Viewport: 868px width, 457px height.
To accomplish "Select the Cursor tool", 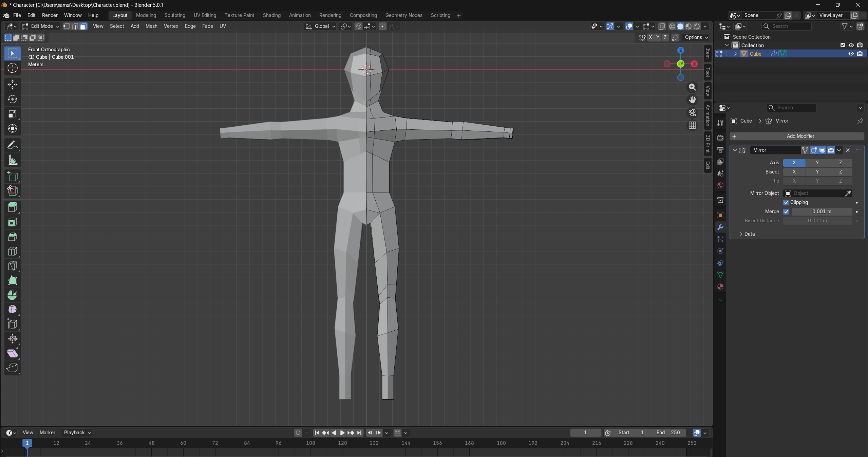I will [x=13, y=68].
